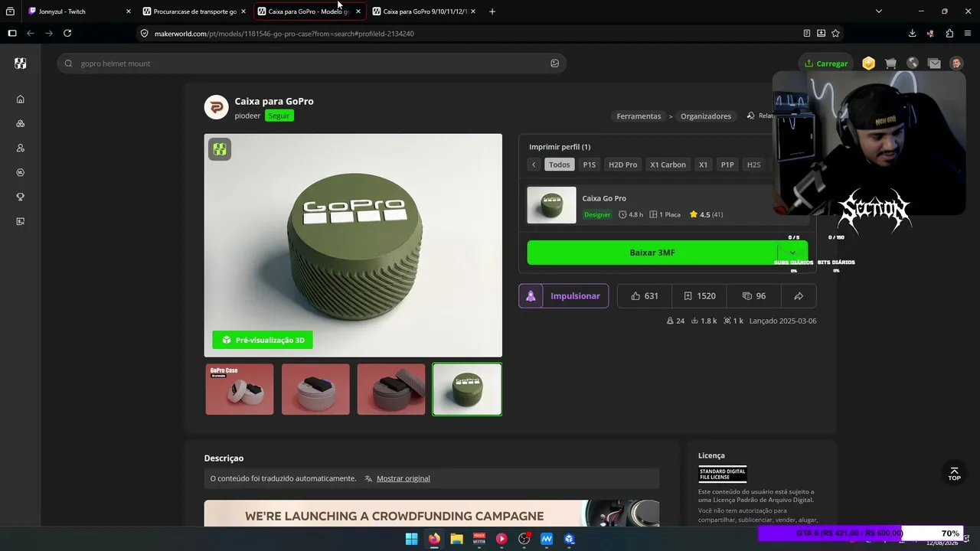The height and width of the screenshot is (551, 980).
Task: Search by image using the camera icon
Action: coord(555,64)
